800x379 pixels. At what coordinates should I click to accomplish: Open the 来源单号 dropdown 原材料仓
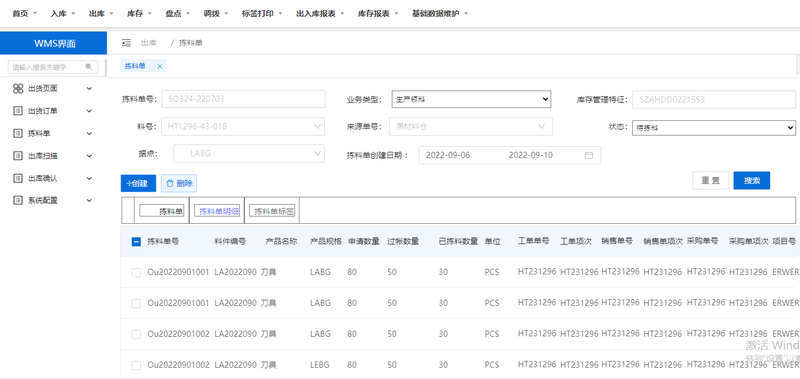coord(471,127)
